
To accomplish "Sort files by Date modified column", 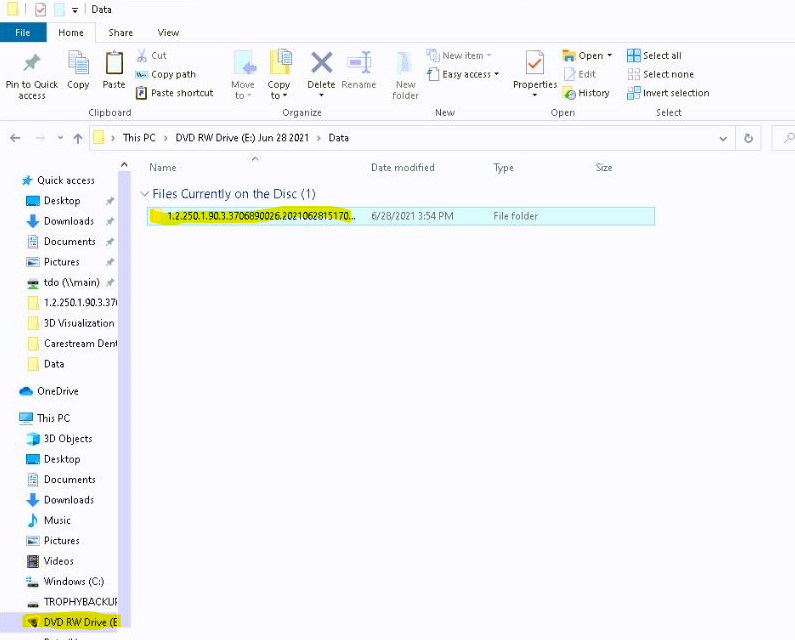I will (x=402, y=168).
